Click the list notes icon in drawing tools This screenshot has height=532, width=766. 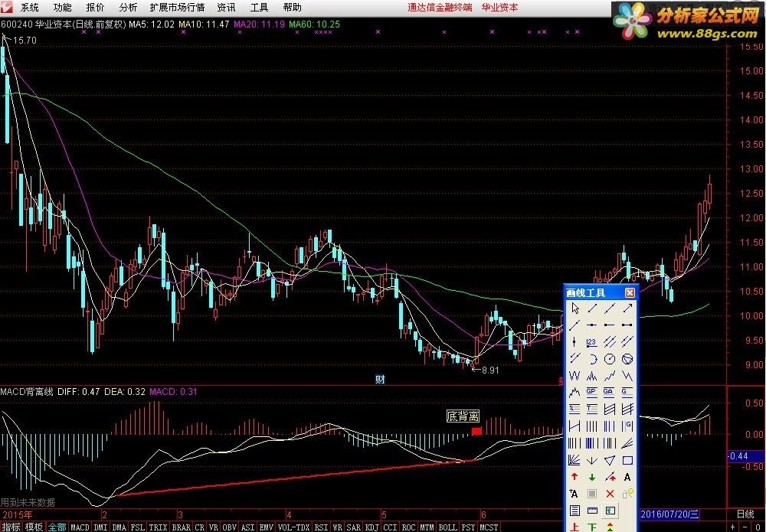[574, 511]
